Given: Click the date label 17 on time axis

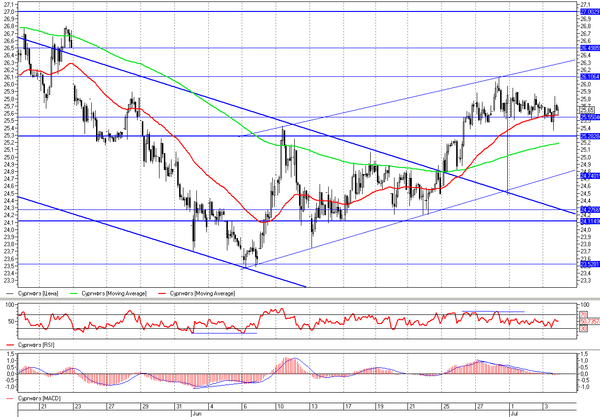Looking at the screenshot, I should [347, 406].
